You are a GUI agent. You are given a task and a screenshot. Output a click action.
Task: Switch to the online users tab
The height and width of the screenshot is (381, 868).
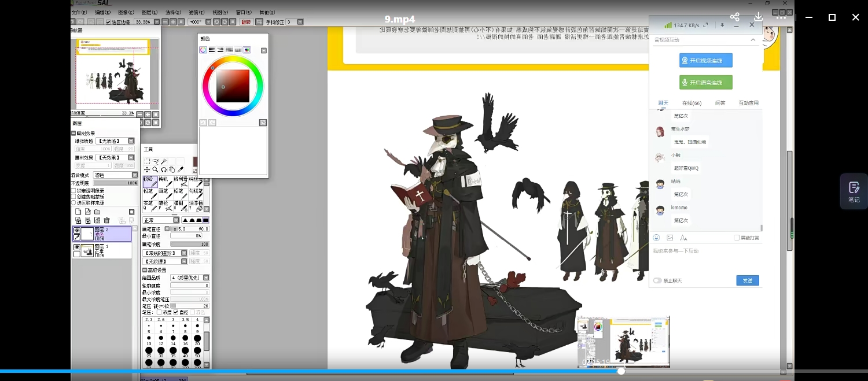tap(692, 103)
